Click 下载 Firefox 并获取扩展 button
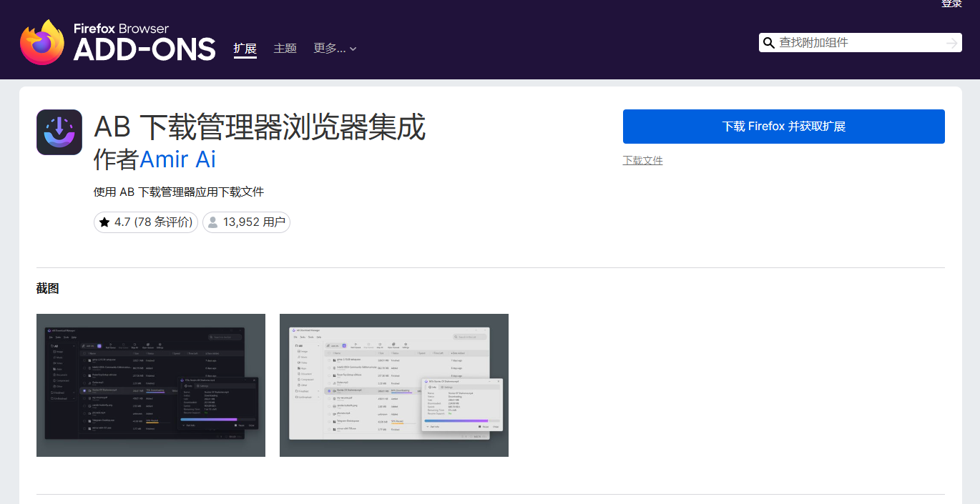The height and width of the screenshot is (504, 980). (x=784, y=127)
